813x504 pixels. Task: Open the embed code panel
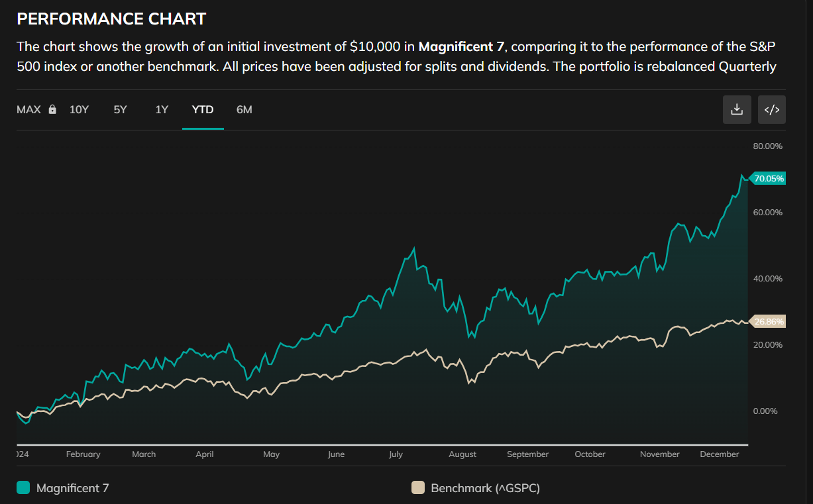point(771,109)
